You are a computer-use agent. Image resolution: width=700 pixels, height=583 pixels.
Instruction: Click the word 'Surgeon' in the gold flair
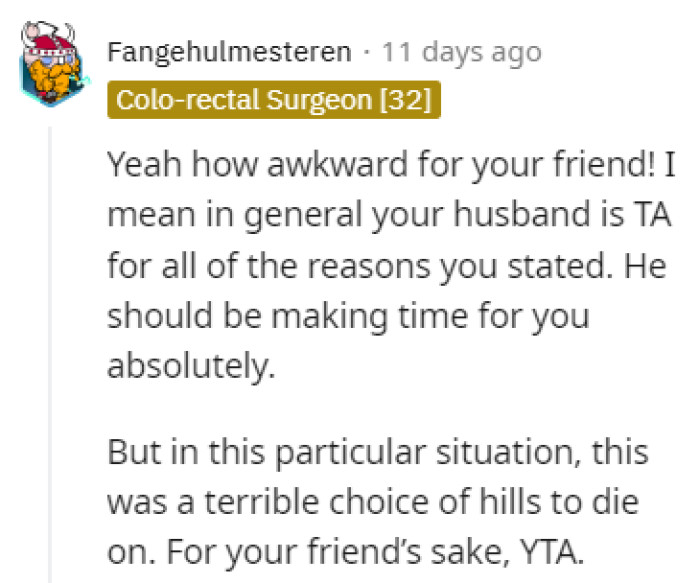[x=319, y=100]
